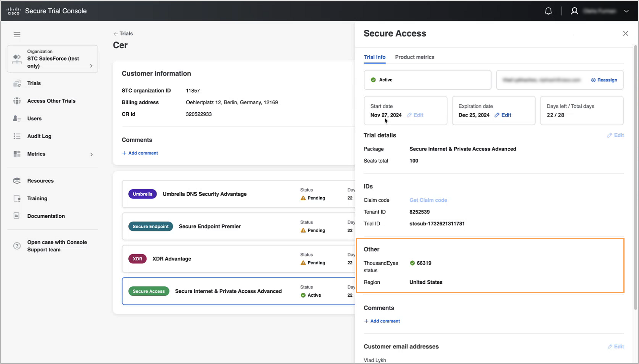Open Documentation in the sidebar

coord(46,216)
